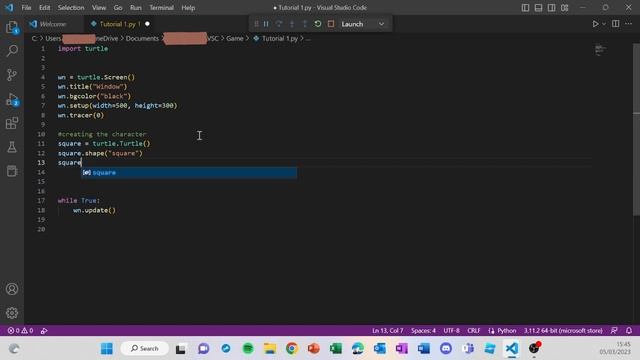Open the Terminal menu
Viewport: 640px width, 360px height.
[x=161, y=8]
